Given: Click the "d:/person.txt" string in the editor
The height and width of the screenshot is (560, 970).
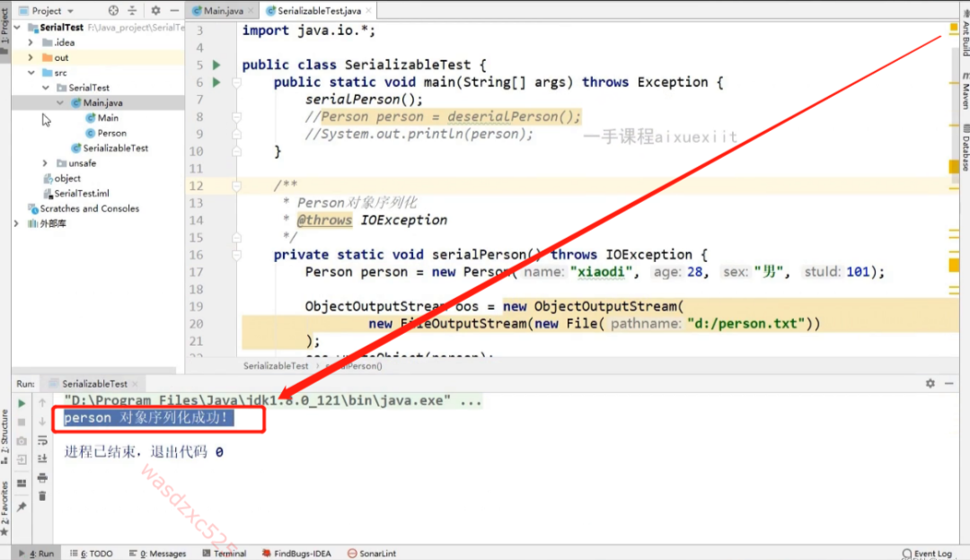Looking at the screenshot, I should click(x=746, y=324).
